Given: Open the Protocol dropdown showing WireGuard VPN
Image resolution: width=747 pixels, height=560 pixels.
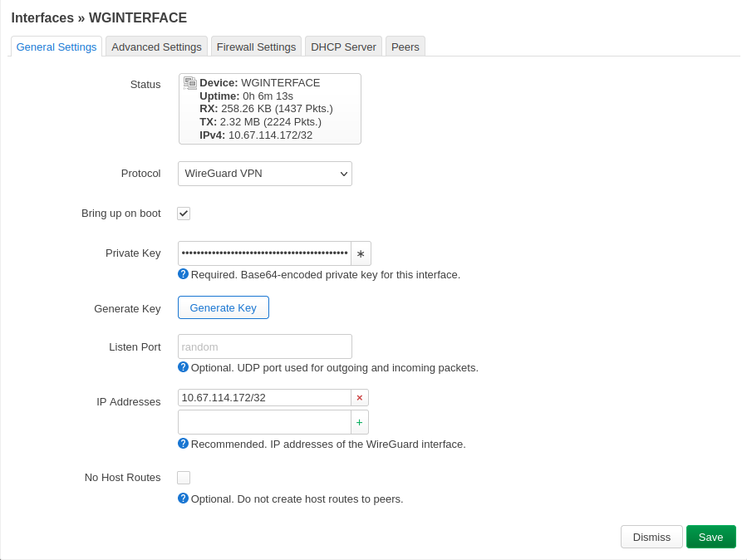Looking at the screenshot, I should coord(265,174).
